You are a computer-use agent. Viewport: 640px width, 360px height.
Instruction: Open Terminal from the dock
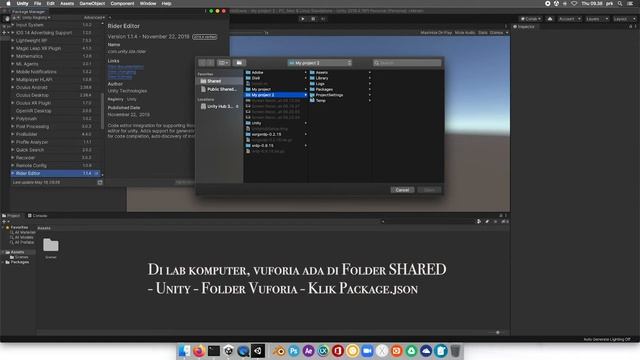tap(213, 351)
